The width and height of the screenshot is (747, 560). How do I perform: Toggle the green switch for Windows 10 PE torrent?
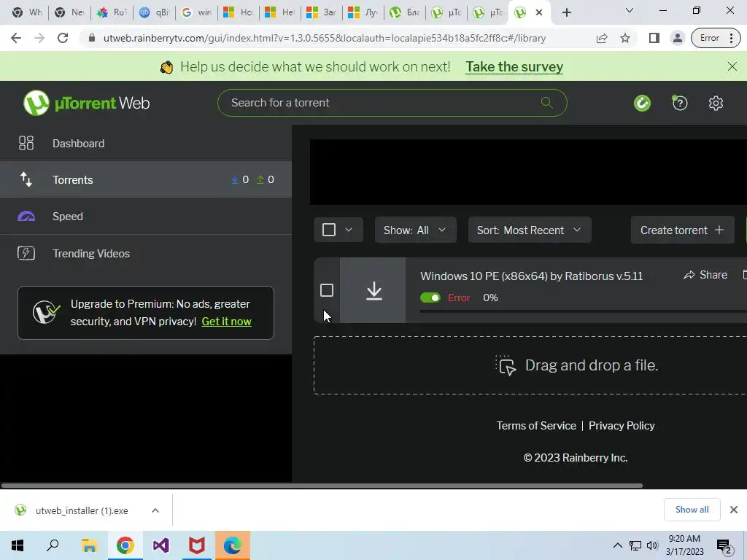point(430,297)
